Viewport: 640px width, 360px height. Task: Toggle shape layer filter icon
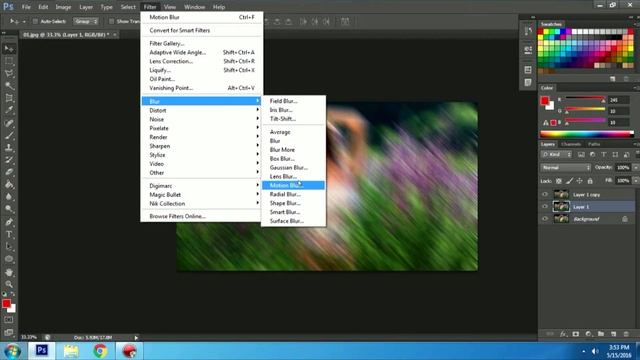point(615,155)
